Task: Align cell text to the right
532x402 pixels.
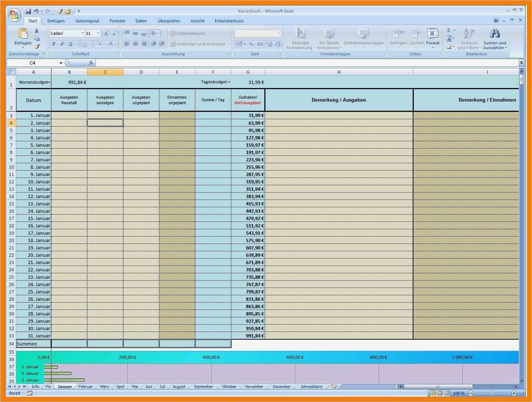Action: (x=144, y=44)
